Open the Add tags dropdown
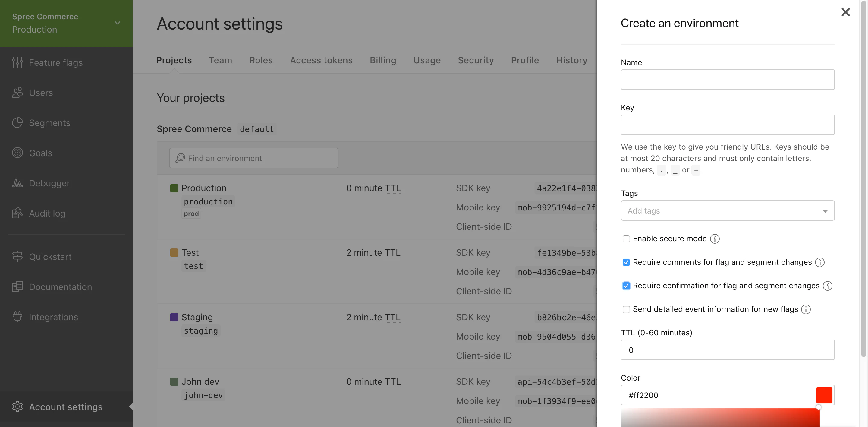 click(728, 211)
